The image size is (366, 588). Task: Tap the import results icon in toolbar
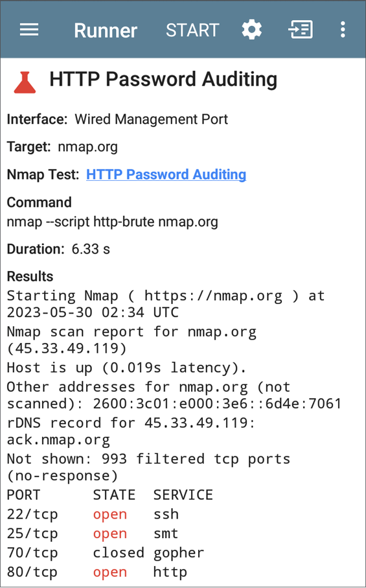[x=301, y=30]
